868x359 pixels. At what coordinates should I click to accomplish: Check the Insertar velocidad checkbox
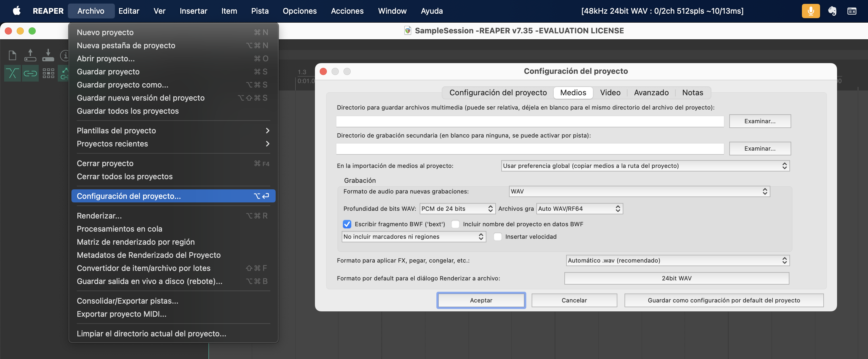[497, 237]
